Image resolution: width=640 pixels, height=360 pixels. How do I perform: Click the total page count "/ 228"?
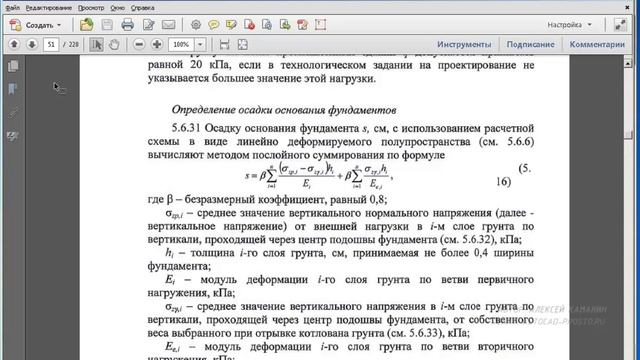(71, 44)
